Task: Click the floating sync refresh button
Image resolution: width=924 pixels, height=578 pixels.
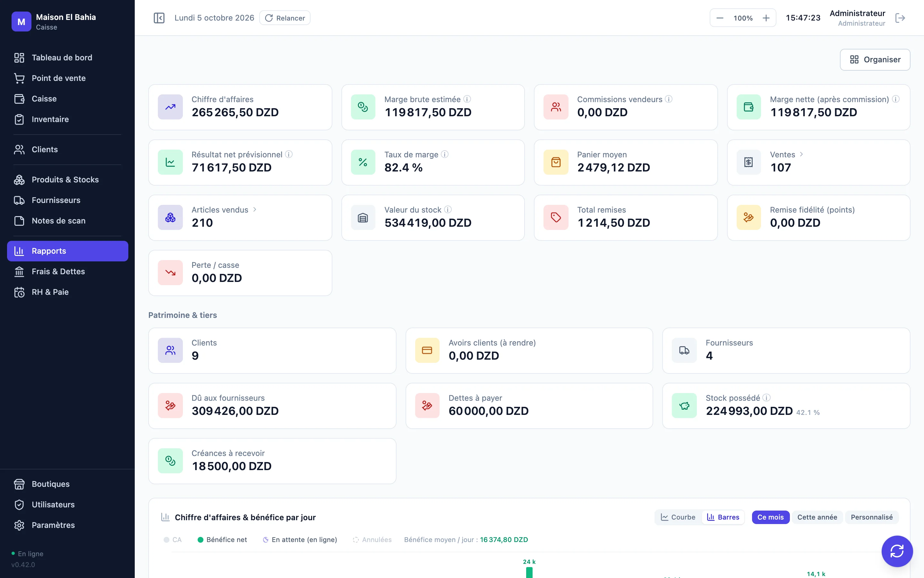Action: (897, 551)
